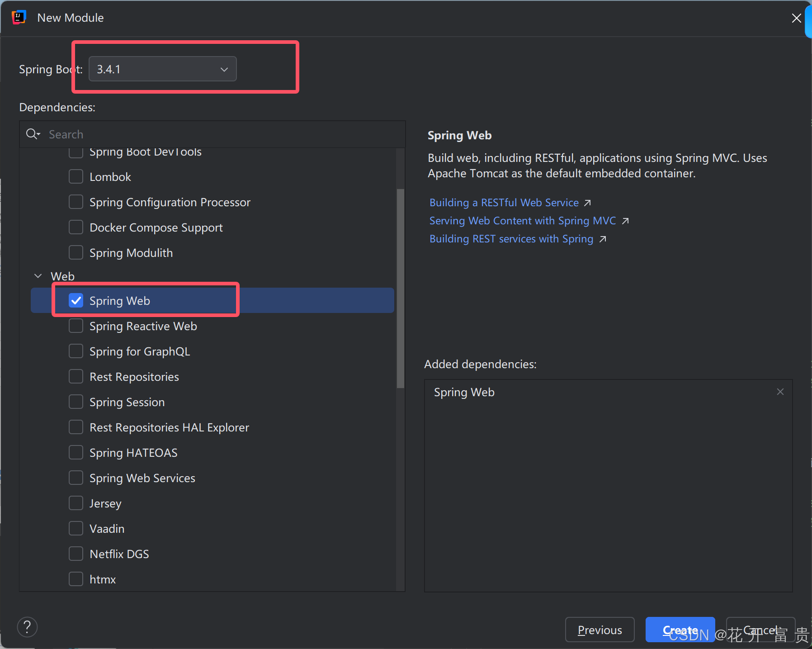Viewport: 812px width, 649px height.
Task: Check the htmx checkbox
Action: click(76, 579)
